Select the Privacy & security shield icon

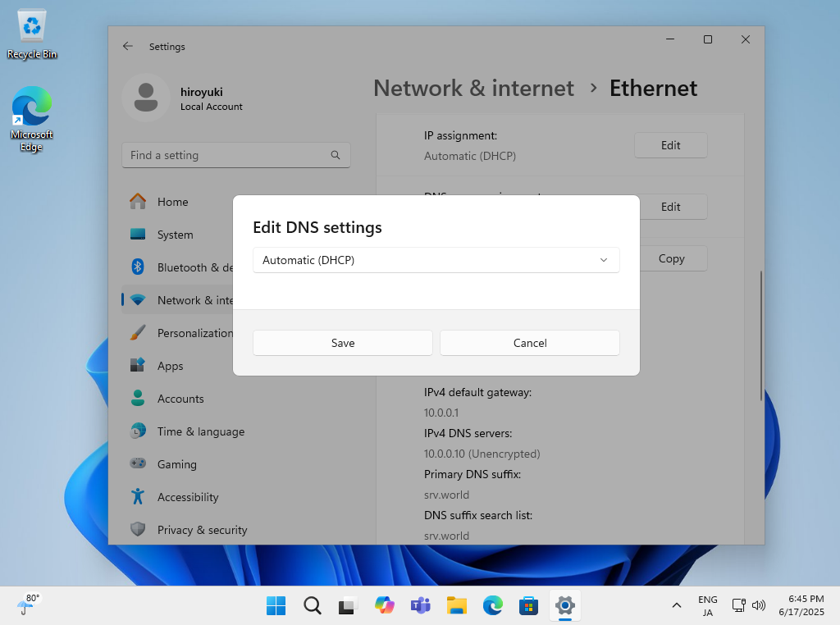(x=137, y=529)
